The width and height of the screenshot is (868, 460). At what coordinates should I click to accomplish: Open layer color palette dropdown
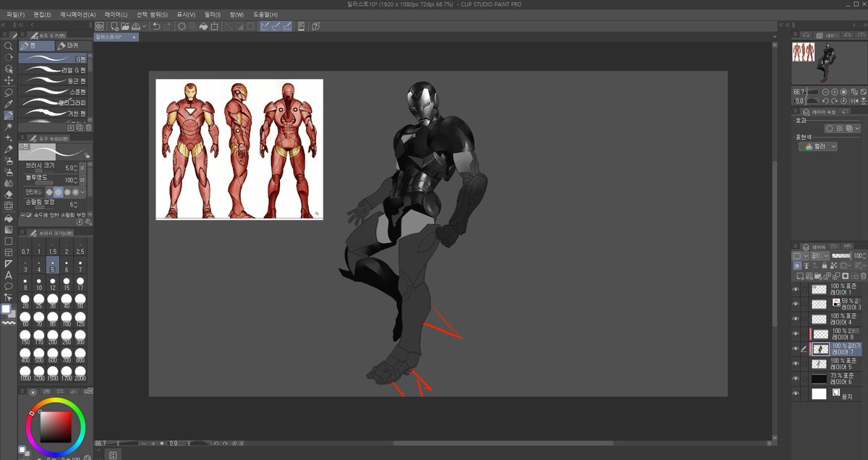tap(800, 256)
